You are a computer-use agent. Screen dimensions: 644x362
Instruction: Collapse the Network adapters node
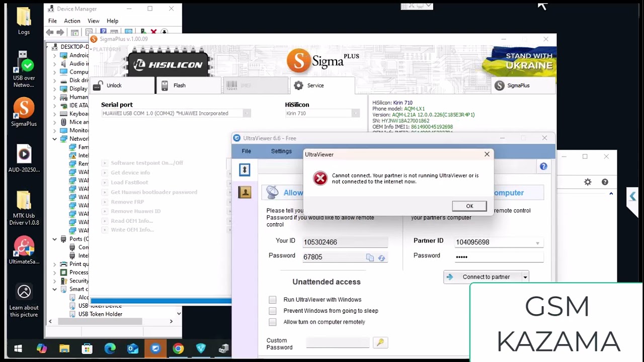tap(55, 139)
